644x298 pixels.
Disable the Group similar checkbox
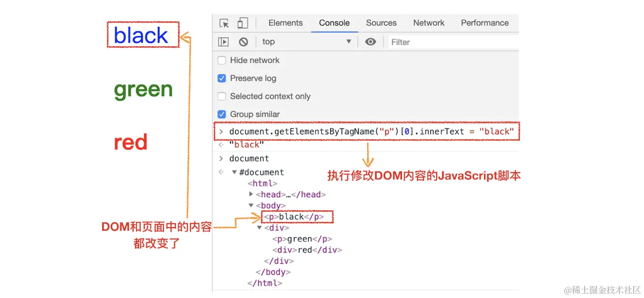pos(222,114)
